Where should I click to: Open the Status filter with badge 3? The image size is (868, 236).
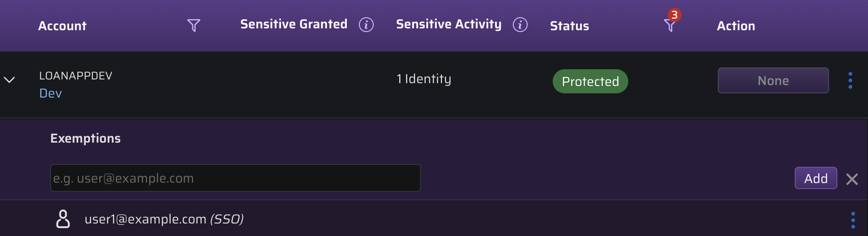pos(670,24)
